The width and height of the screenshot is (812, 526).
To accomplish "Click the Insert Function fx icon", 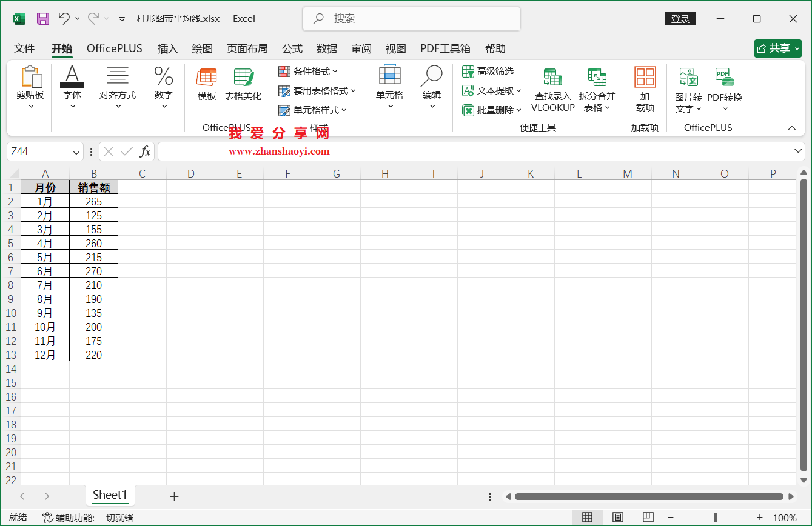I will (145, 151).
